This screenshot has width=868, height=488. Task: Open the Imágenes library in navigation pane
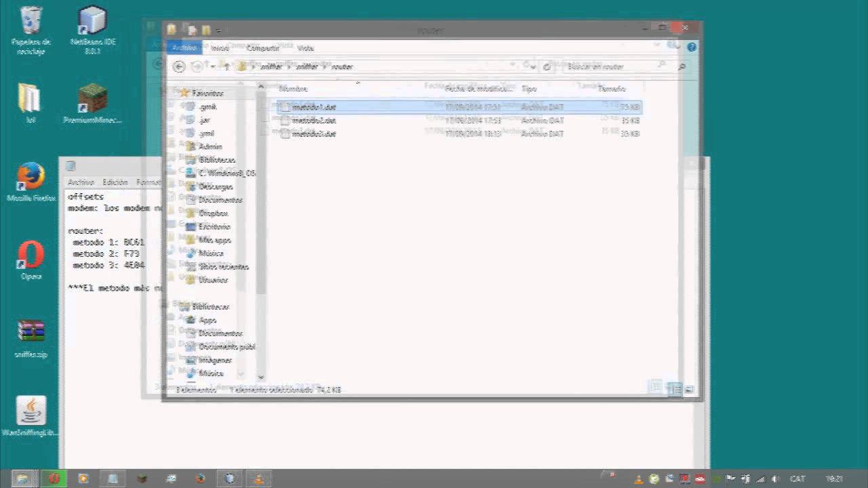[215, 361]
